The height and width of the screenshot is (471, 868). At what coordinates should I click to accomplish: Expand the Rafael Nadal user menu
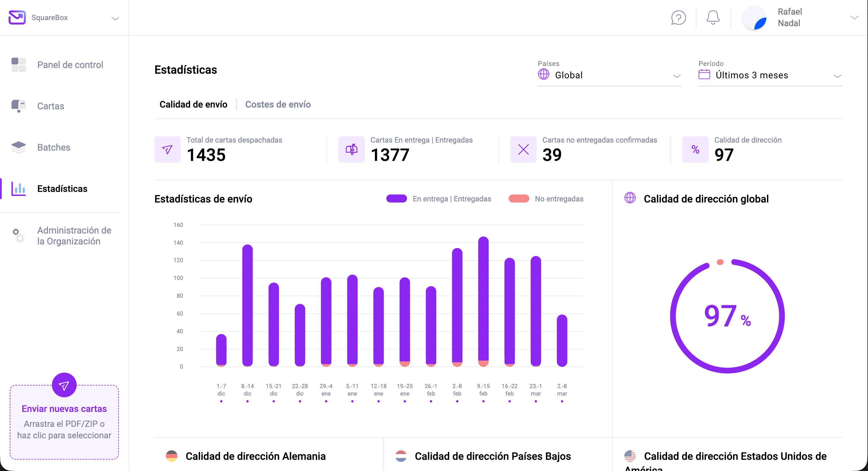[854, 17]
